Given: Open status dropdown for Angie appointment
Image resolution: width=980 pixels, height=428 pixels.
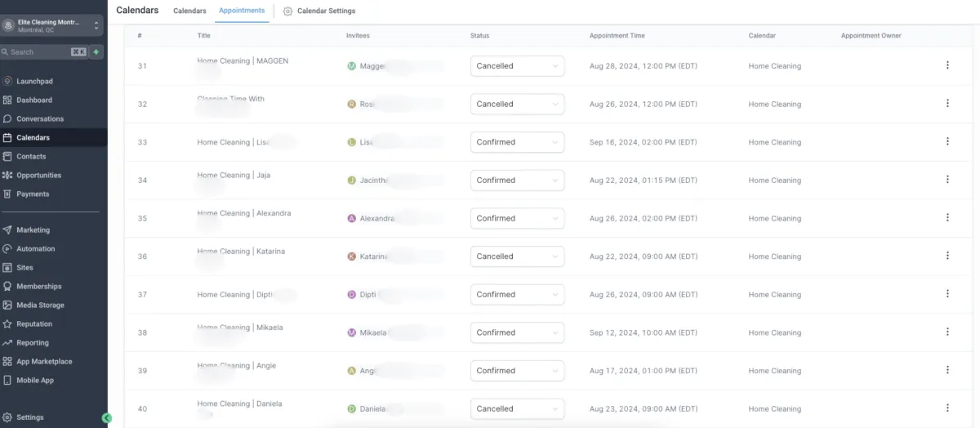Looking at the screenshot, I should tap(517, 371).
